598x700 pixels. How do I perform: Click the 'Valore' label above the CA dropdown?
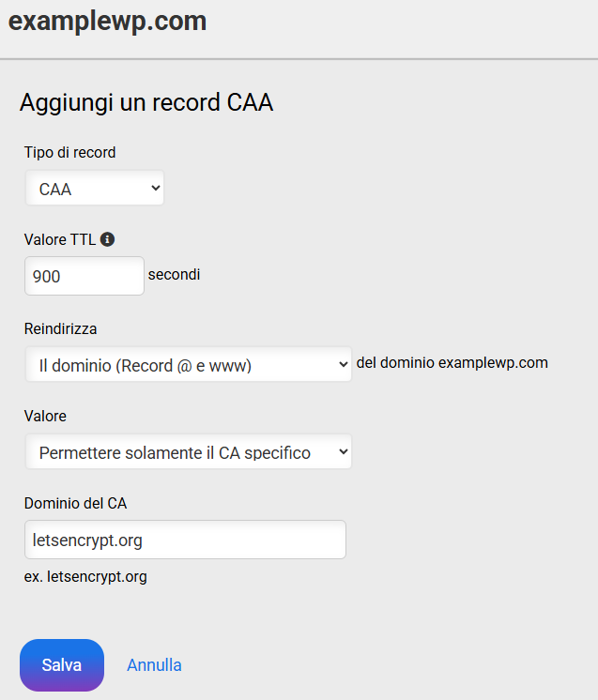45,416
